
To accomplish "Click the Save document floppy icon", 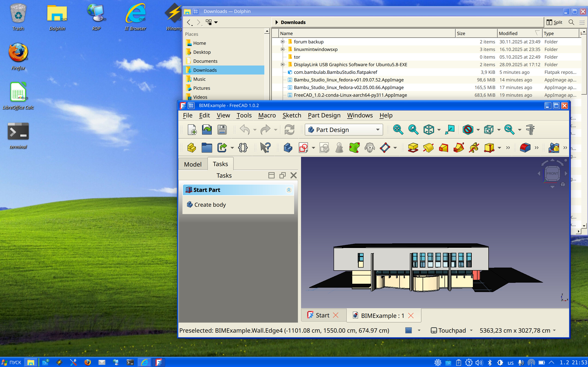I will [222, 130].
